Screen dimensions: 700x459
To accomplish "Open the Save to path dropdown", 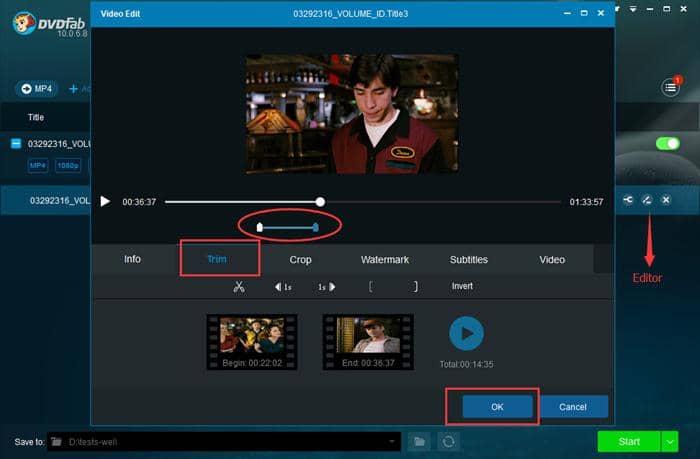I will click(x=392, y=442).
